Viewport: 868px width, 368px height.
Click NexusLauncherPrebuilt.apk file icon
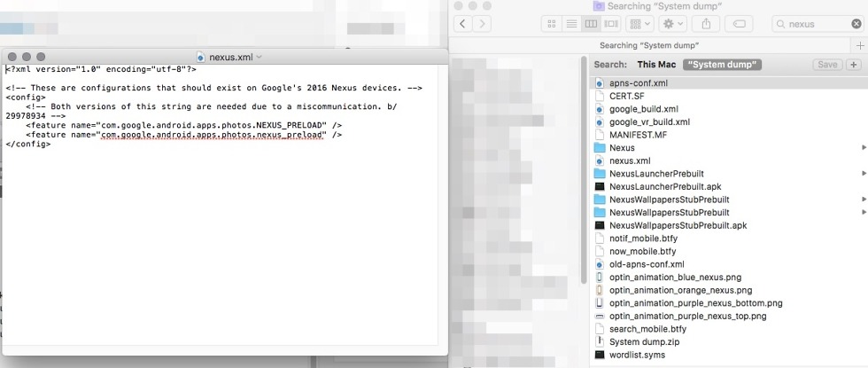(599, 187)
